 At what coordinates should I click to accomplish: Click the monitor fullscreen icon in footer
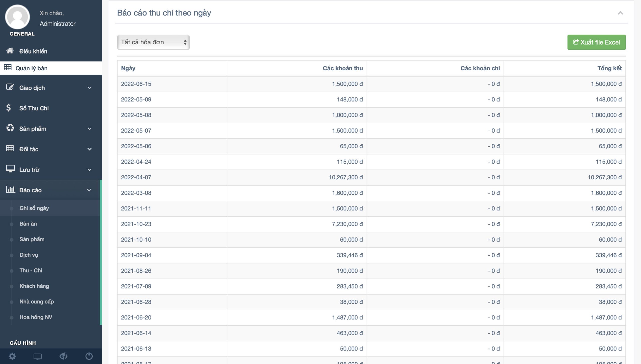pos(38,356)
